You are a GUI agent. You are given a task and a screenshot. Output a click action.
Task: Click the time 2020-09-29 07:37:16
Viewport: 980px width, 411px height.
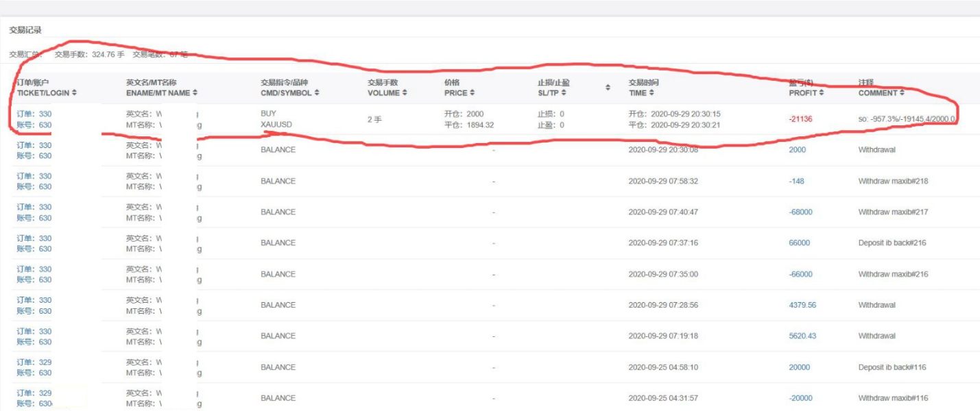point(663,242)
